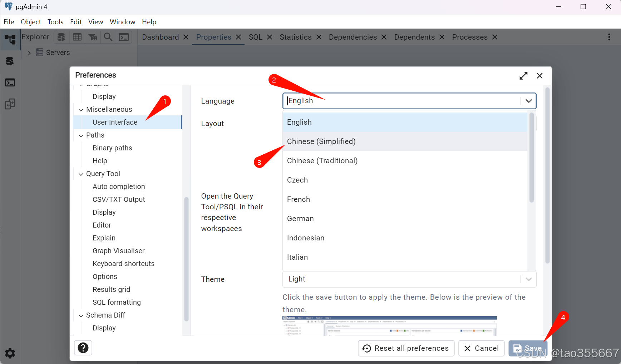Open SQL formatting preferences
The height and width of the screenshot is (364, 621).
117,302
